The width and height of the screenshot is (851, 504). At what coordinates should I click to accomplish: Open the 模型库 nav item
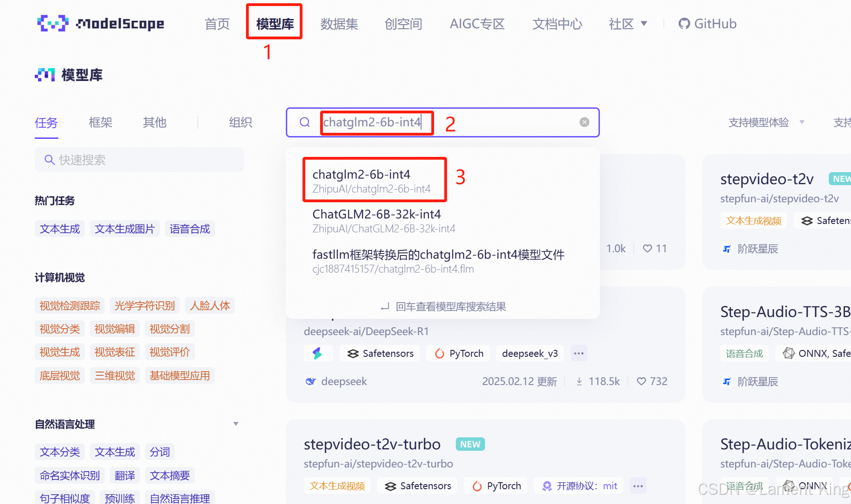tap(275, 24)
